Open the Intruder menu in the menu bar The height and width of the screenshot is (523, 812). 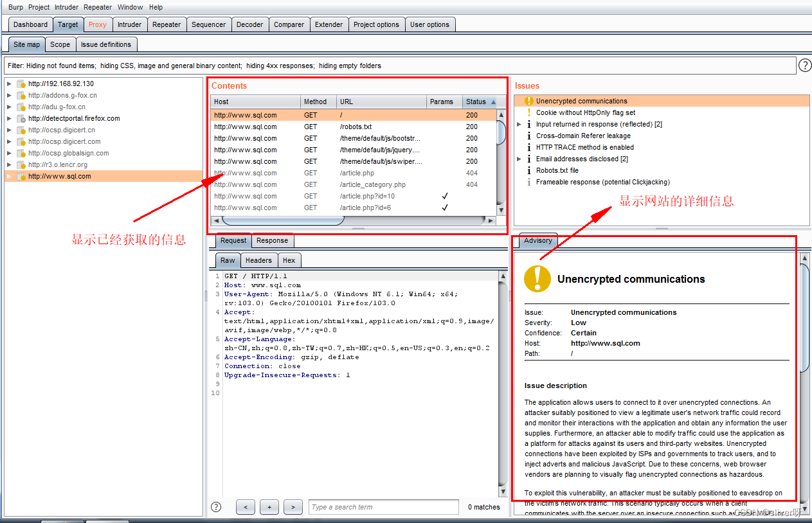(66, 7)
